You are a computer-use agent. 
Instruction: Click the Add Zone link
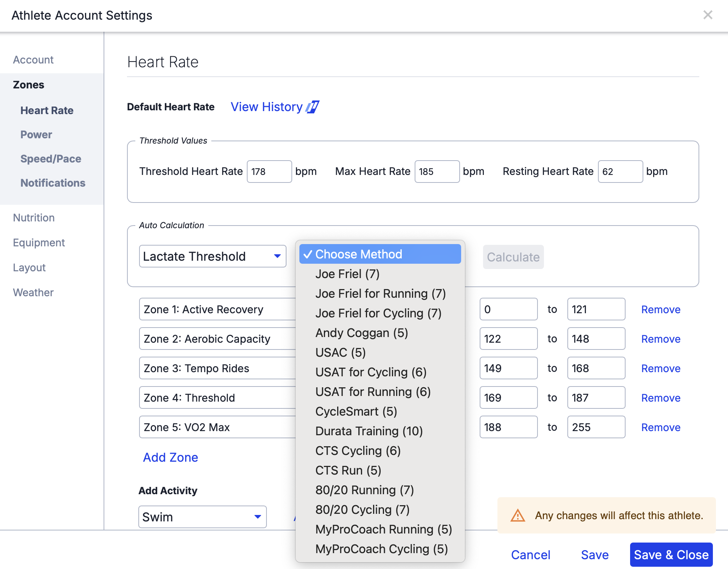coord(170,457)
